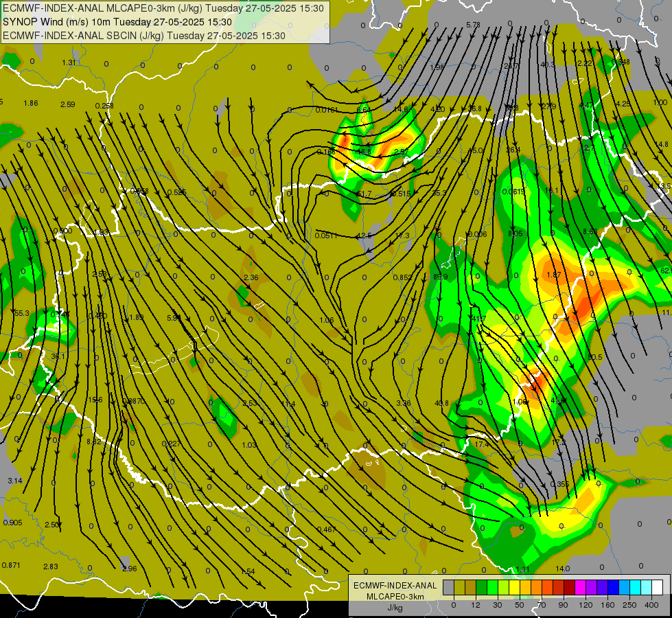This screenshot has height=618, width=672.
Task: Click the SBCIN (J/kg) title line
Action: tap(144, 36)
